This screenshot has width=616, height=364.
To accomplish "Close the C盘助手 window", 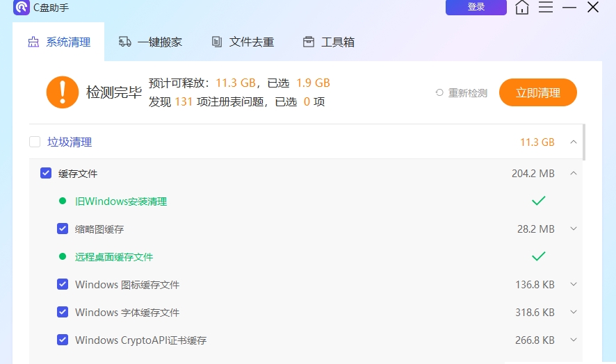I will [x=593, y=7].
